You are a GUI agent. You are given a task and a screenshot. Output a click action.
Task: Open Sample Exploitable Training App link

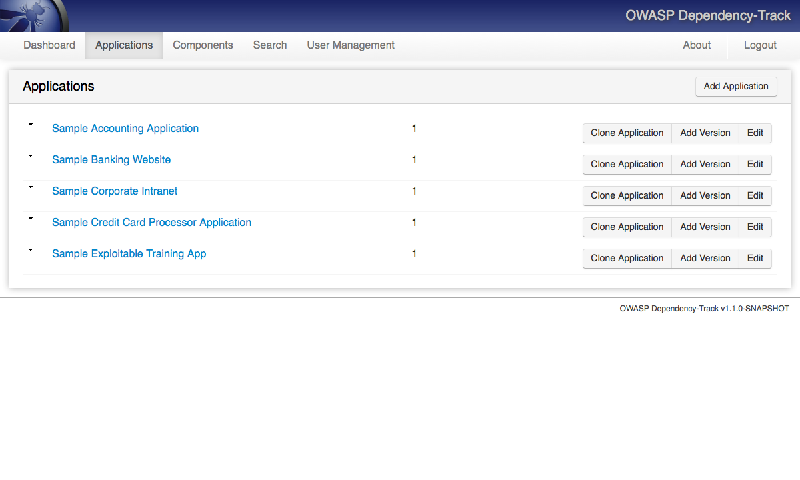pos(129,254)
